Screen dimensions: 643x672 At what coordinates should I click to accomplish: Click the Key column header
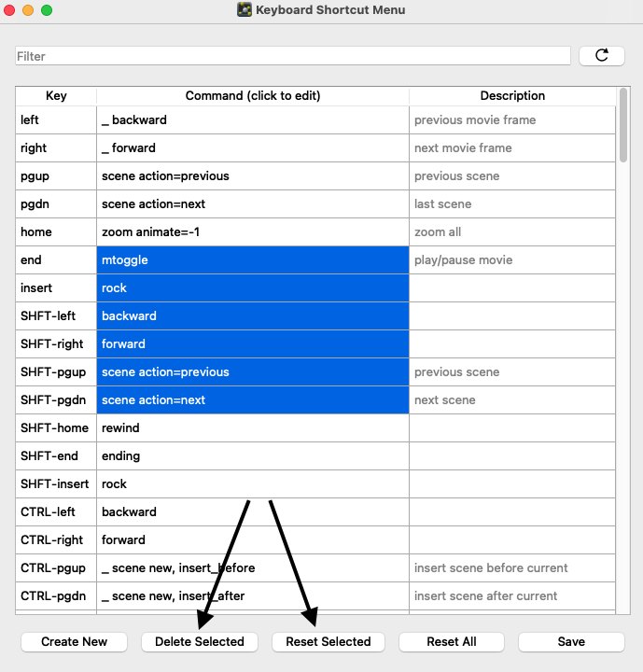[56, 95]
